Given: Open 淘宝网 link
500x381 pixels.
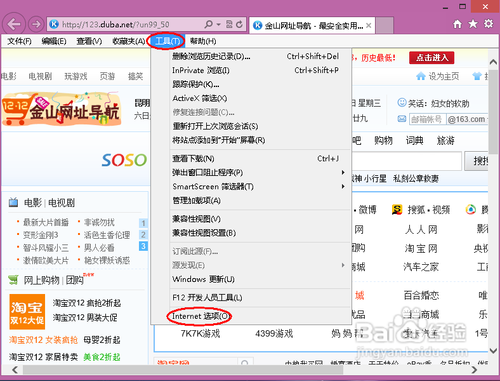Looking at the screenshot, I should 421,248.
